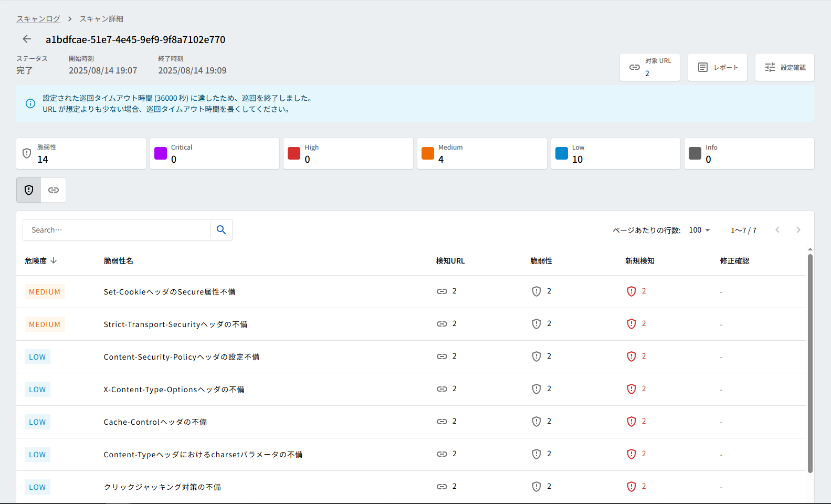Open the Set-CookieヘッダのSecure属性不備 row
Viewport: 831px width, 504px height.
click(411, 292)
